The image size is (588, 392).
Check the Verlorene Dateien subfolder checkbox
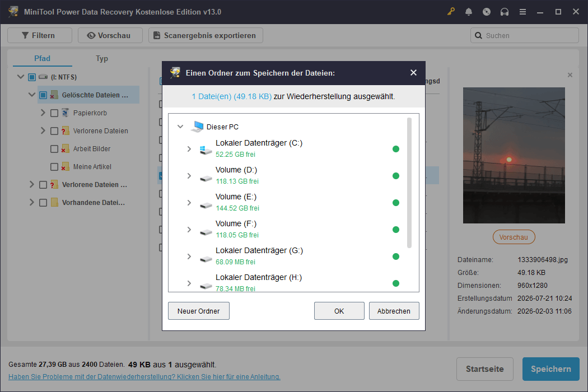point(54,131)
